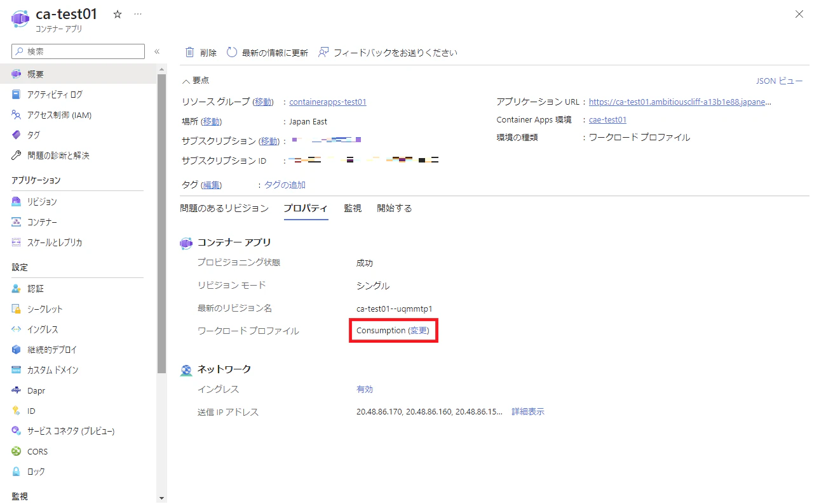
Task: Click the ワークロード プロファイル environment type value
Action: pyautogui.click(x=639, y=137)
